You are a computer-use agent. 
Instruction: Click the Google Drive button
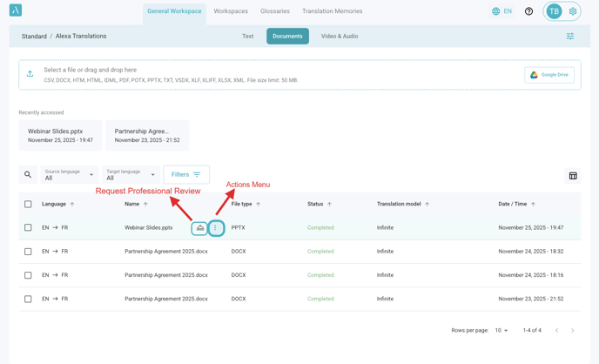tap(549, 75)
